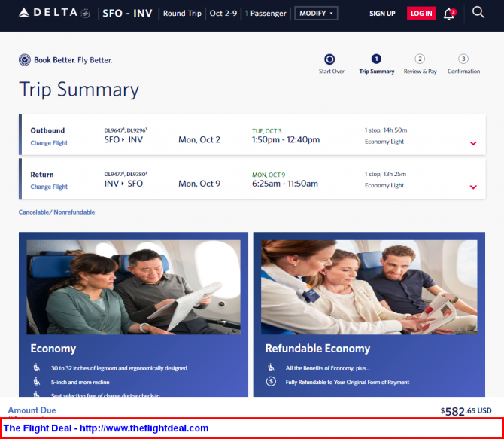Click the return time 6:25am - 11:50am

(285, 184)
